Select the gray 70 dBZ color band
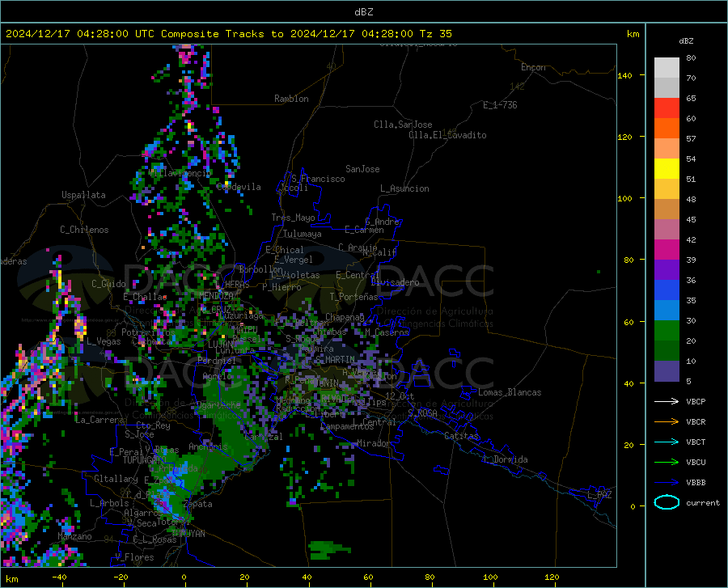This screenshot has height=588, width=728. (x=667, y=87)
